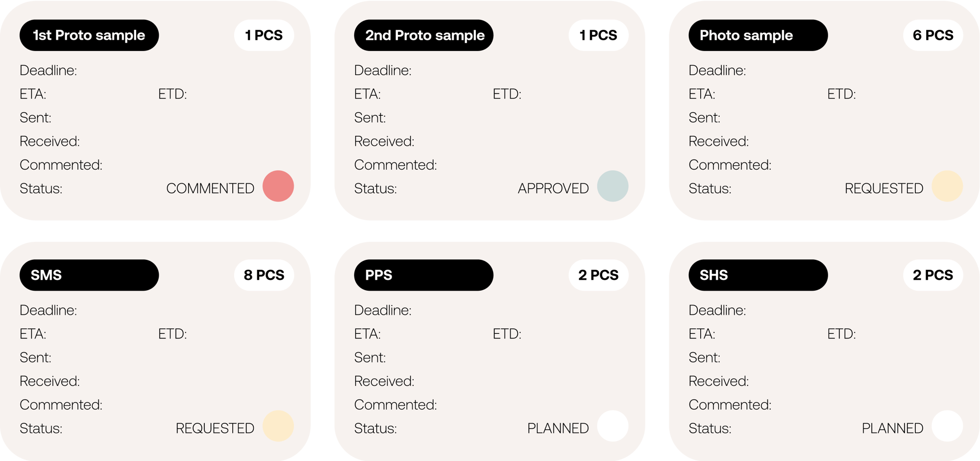Select the PPS title pill

424,275
